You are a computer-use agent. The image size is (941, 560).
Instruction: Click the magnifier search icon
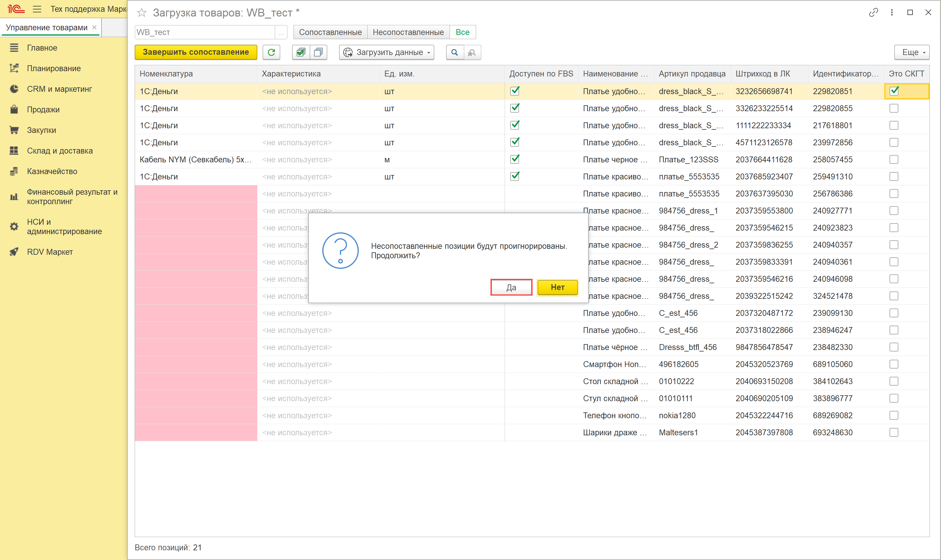455,52
